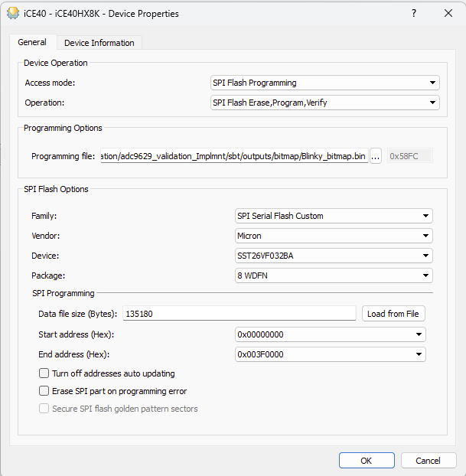This screenshot has height=476, width=466.
Task: Open the End address hex dropdown
Action: (331, 354)
